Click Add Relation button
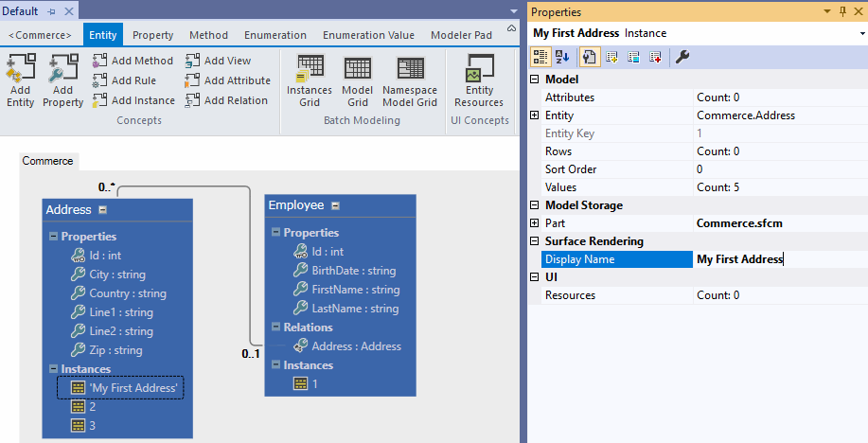Viewport: 868px width, 443px height. click(226, 100)
